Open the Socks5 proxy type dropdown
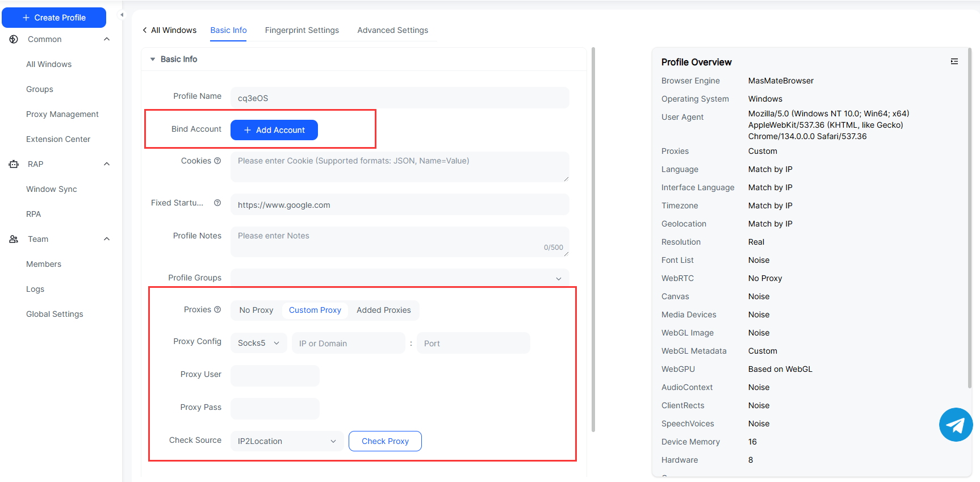 258,343
